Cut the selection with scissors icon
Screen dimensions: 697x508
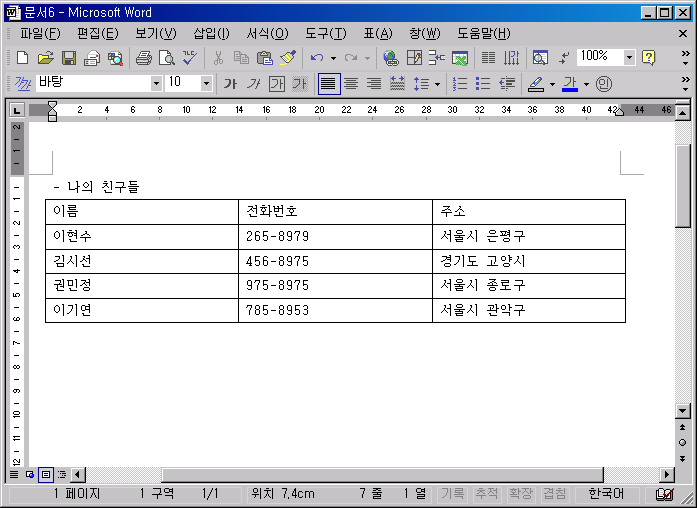pos(218,58)
